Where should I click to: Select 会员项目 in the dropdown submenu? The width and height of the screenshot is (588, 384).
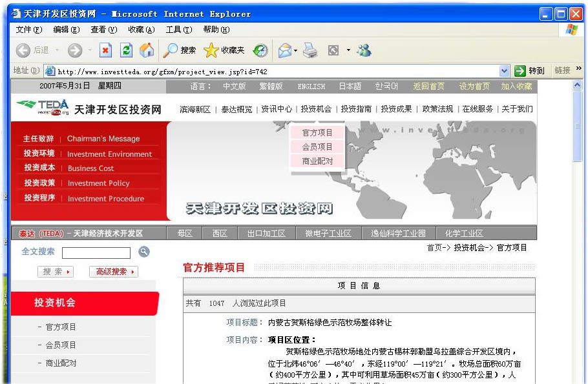pyautogui.click(x=317, y=147)
